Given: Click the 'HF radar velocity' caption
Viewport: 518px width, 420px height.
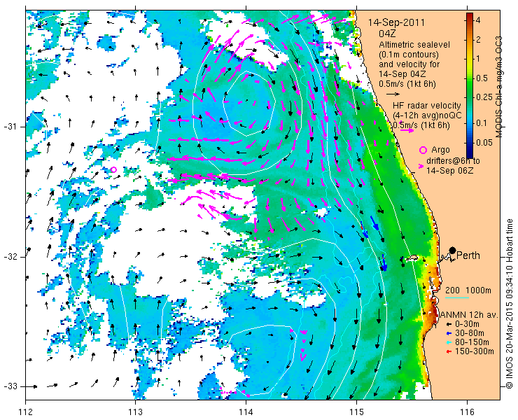Looking at the screenshot, I should (x=427, y=106).
